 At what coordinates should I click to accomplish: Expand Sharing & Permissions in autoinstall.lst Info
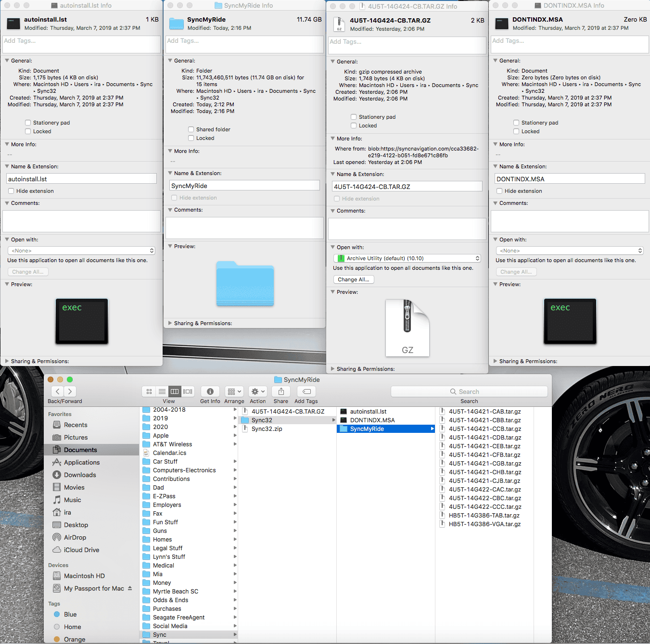pyautogui.click(x=7, y=361)
